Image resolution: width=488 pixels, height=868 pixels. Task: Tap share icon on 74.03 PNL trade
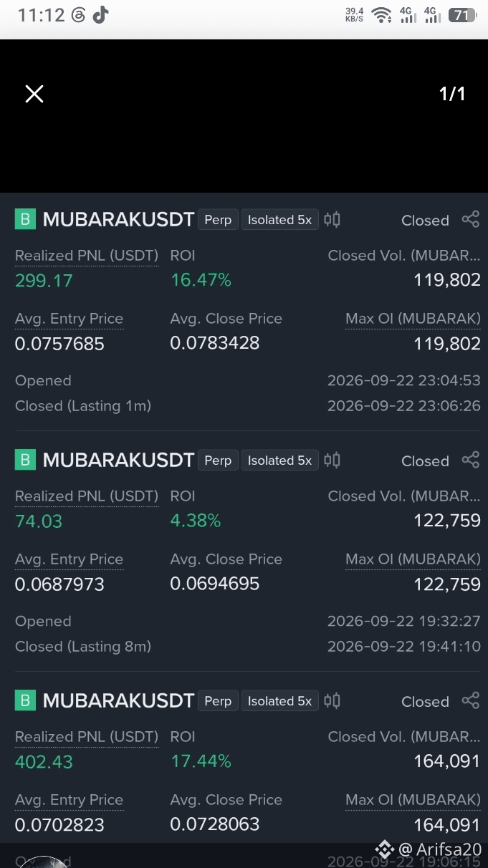pyautogui.click(x=470, y=460)
